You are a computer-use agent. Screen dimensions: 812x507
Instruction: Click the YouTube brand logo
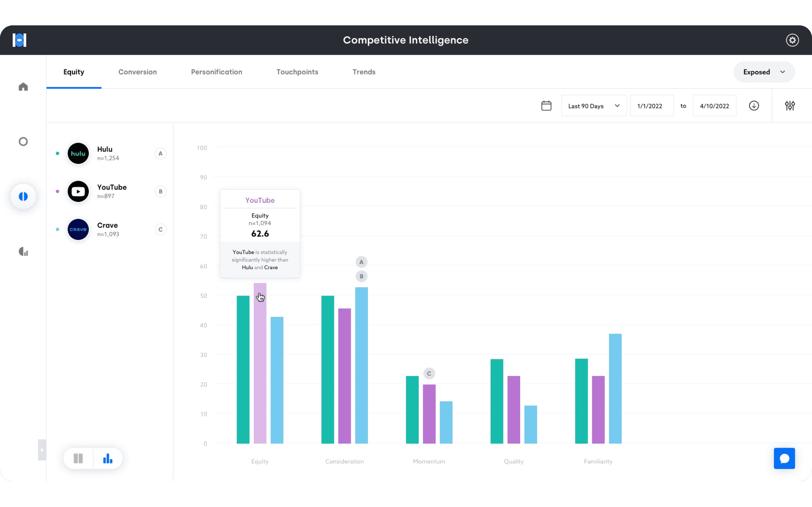78,191
